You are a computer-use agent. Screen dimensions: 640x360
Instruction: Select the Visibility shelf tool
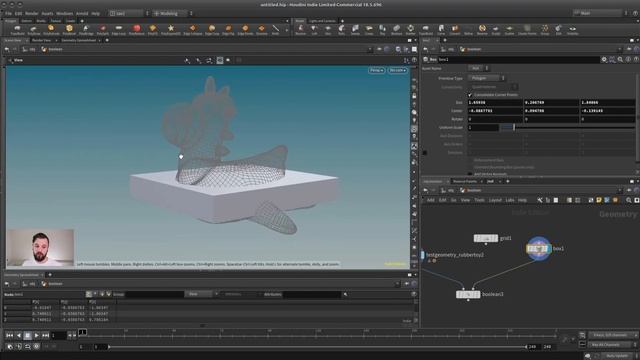[573, 29]
